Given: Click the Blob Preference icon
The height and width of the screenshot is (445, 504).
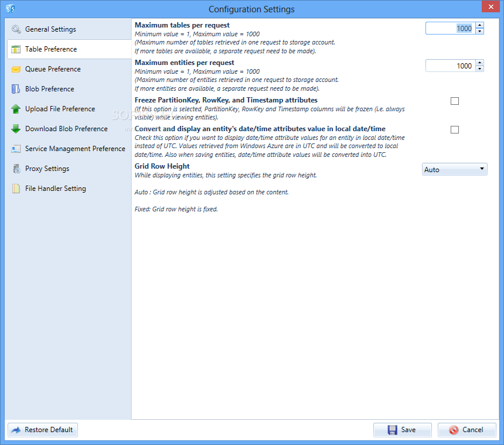Looking at the screenshot, I should point(16,89).
